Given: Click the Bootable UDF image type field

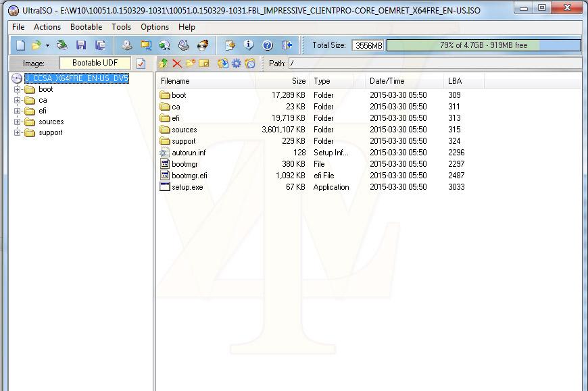Looking at the screenshot, I should coord(95,63).
